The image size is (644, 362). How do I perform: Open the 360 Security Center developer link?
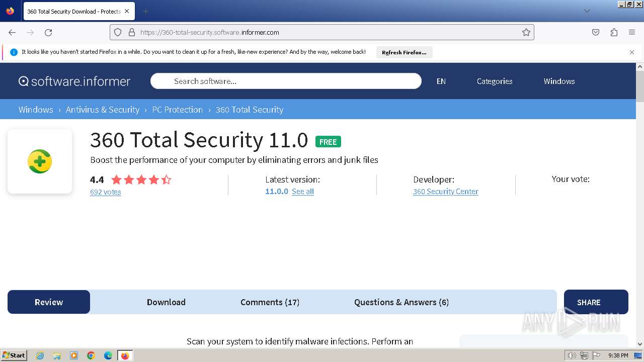click(x=446, y=192)
